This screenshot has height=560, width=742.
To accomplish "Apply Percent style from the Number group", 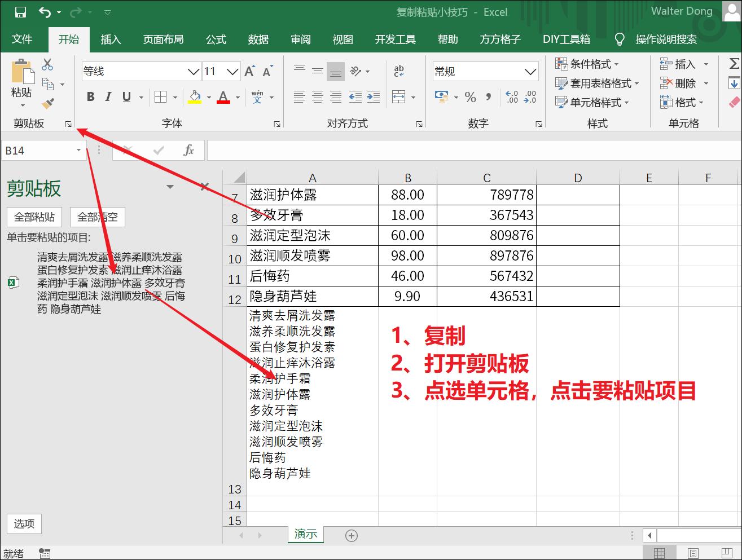I will click(x=470, y=97).
